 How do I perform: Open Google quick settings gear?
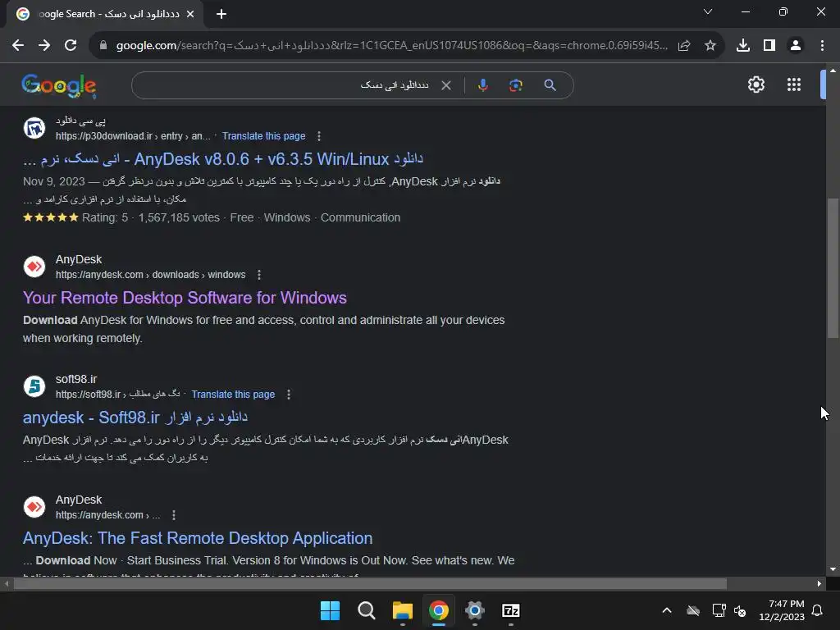tap(756, 84)
